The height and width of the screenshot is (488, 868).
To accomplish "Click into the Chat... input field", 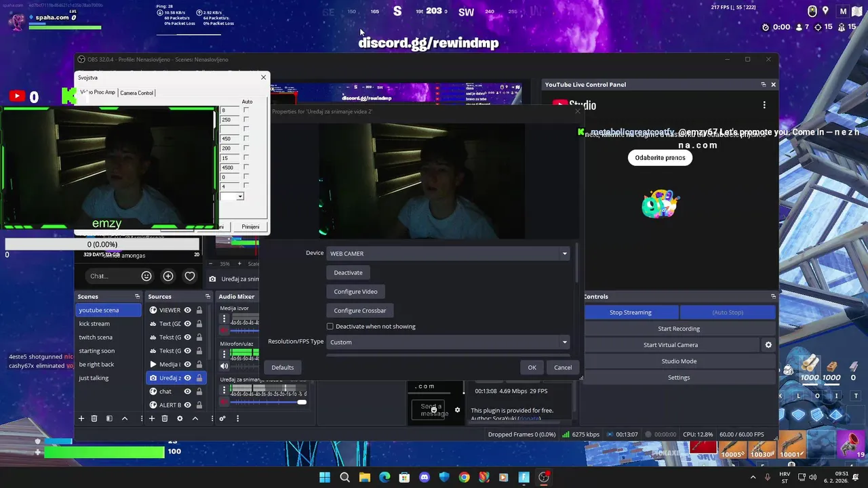I will pyautogui.click(x=112, y=276).
